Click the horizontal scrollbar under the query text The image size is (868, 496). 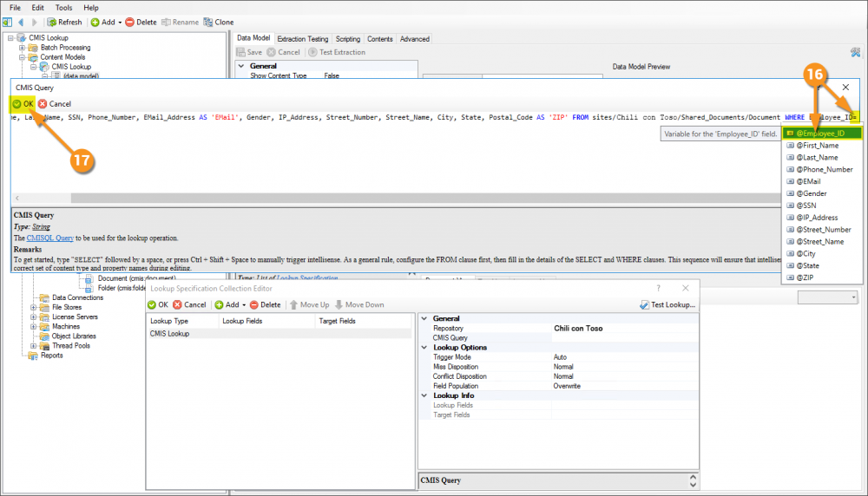click(x=347, y=199)
